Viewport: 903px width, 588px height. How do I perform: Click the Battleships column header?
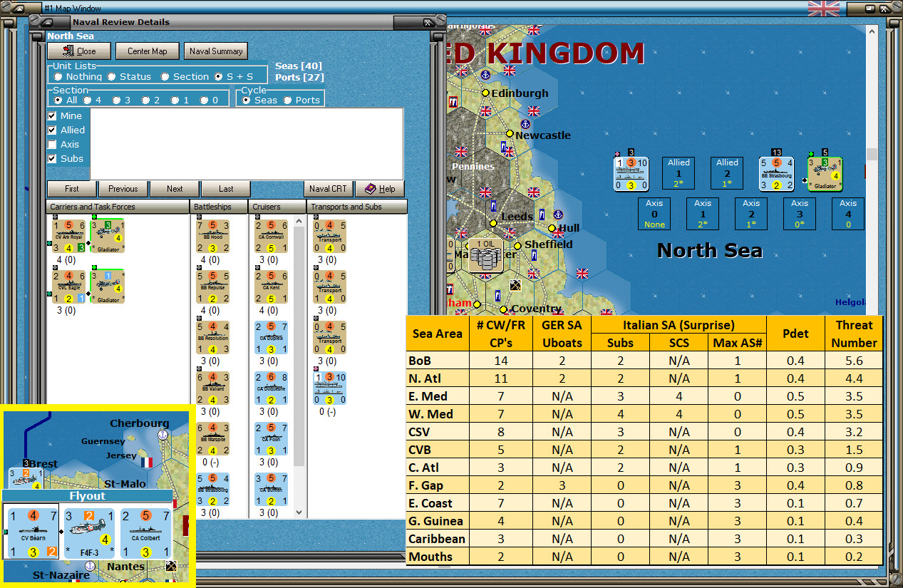(x=219, y=207)
